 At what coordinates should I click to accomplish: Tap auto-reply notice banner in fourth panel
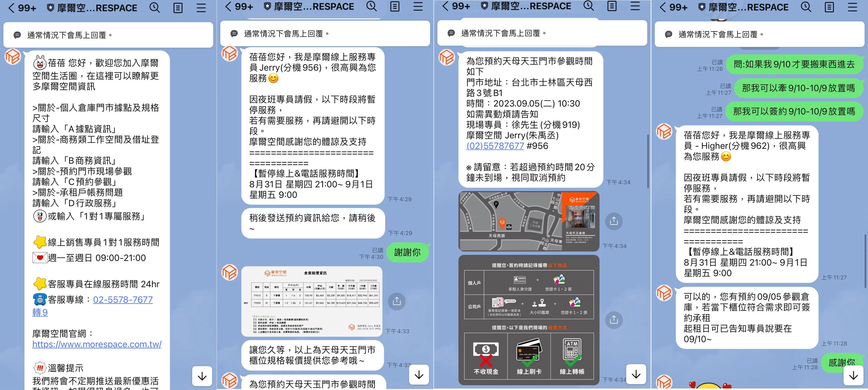759,34
